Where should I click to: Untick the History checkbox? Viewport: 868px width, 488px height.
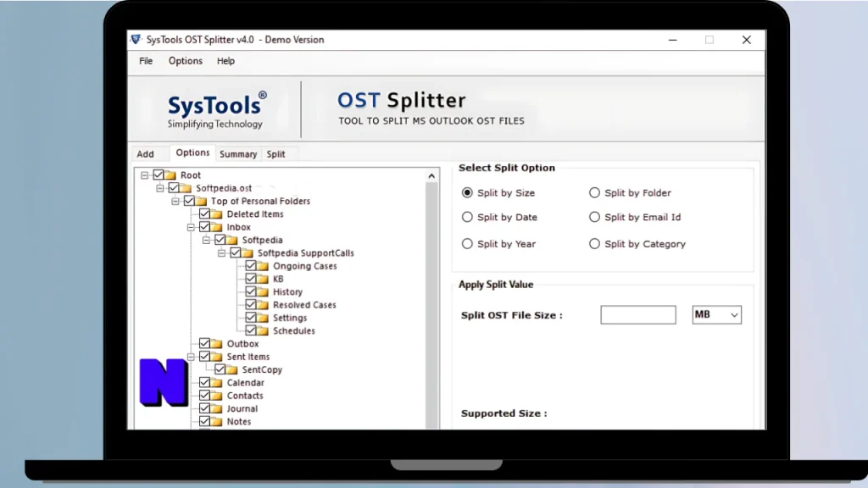click(251, 291)
